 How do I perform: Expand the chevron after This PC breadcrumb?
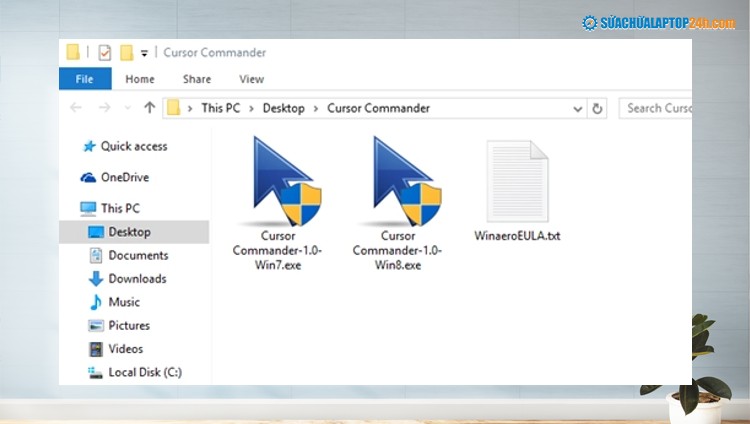[251, 109]
